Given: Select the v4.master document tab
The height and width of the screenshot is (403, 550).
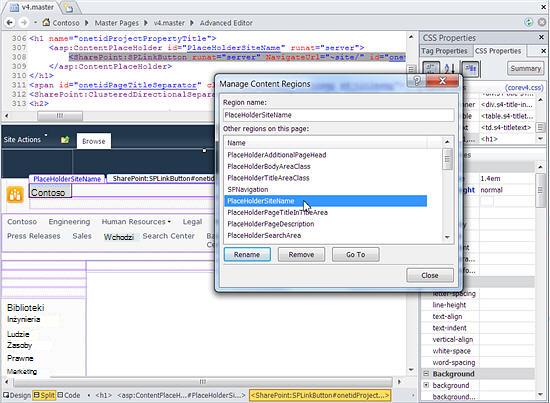Looking at the screenshot, I should pos(32,7).
